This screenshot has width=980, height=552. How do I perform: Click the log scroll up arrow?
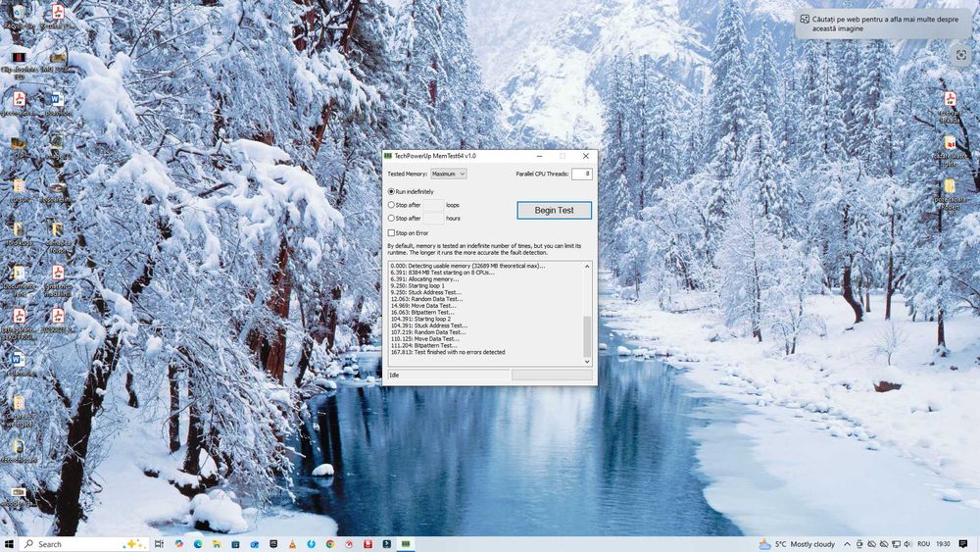[587, 267]
